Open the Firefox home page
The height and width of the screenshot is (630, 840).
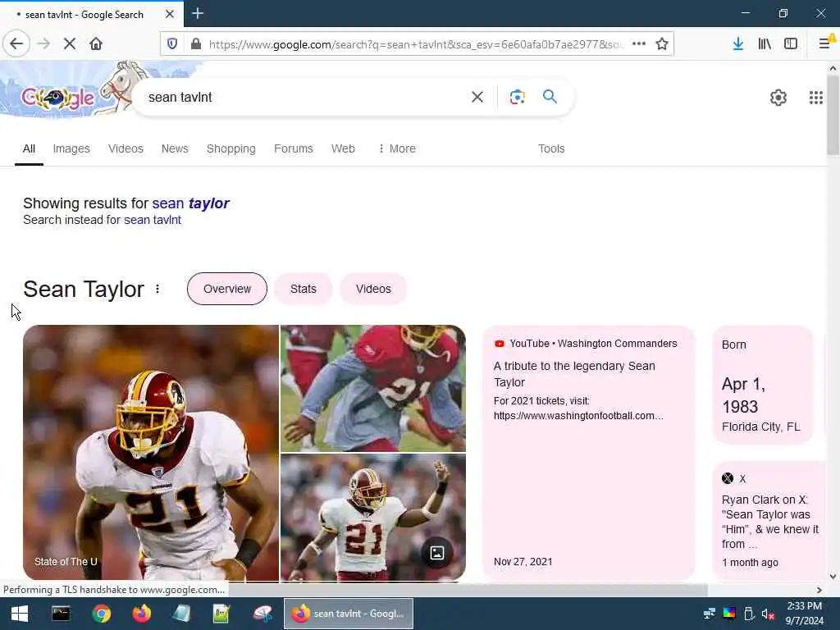coord(96,44)
